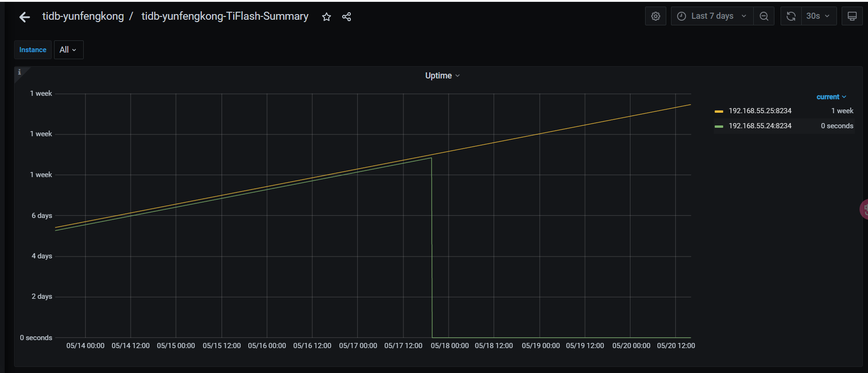Toggle series 192.168.55.24:8234 in legend
This screenshot has width=868, height=373.
(760, 126)
